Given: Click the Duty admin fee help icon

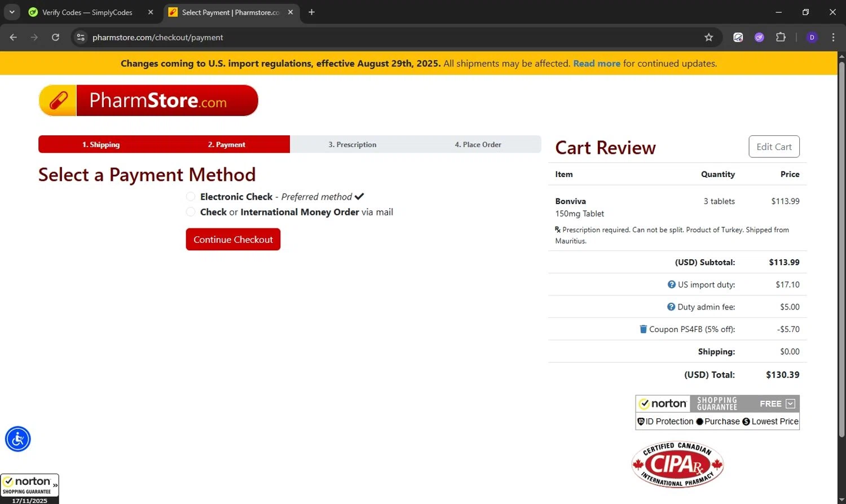Looking at the screenshot, I should click(x=671, y=307).
